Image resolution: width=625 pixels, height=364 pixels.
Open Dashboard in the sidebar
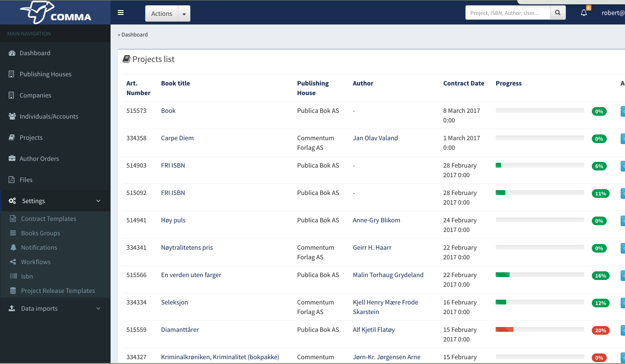pyautogui.click(x=35, y=53)
